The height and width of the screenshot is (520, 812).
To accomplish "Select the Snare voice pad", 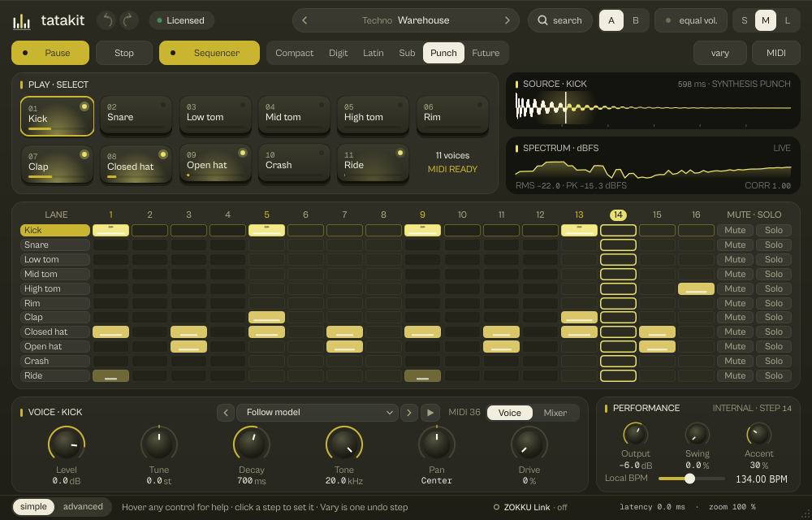I will point(136,116).
